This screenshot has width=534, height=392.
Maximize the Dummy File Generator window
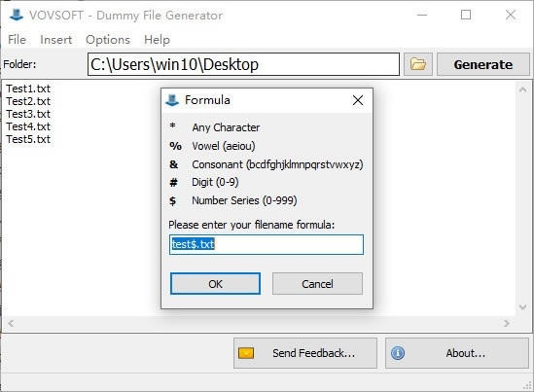tap(466, 15)
